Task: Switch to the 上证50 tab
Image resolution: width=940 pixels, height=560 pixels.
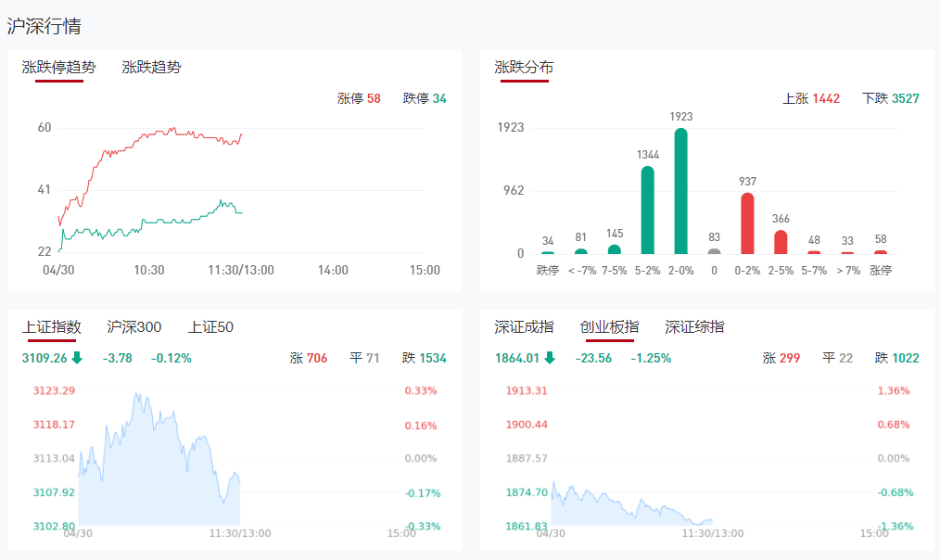Action: [x=210, y=327]
